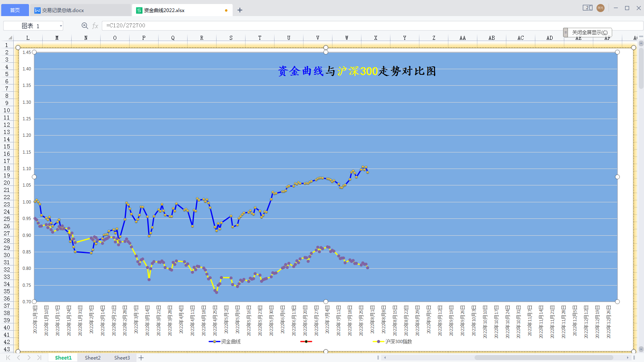The height and width of the screenshot is (362, 644).
Task: Go to next sheet navigation arrow
Action: click(29, 358)
